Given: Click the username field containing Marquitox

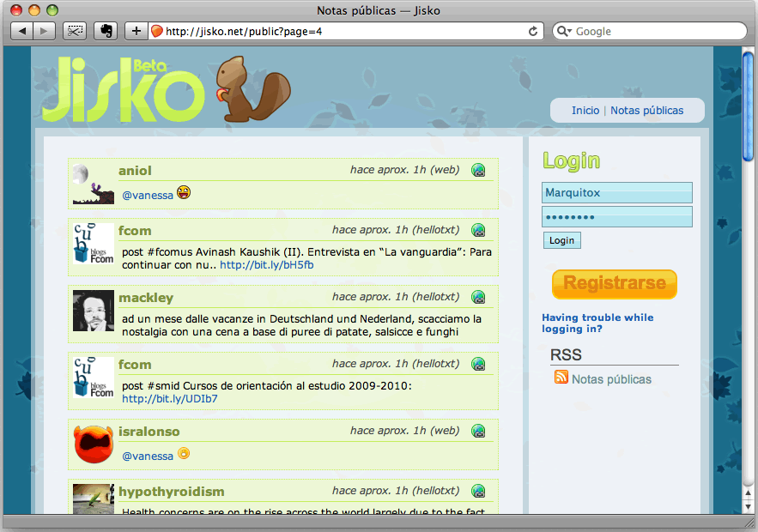Looking at the screenshot, I should click(x=616, y=193).
